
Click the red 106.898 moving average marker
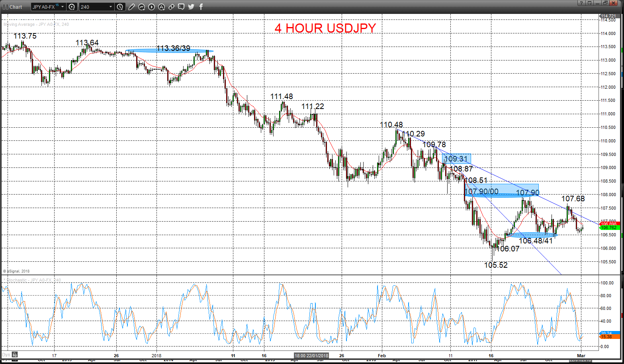point(609,224)
